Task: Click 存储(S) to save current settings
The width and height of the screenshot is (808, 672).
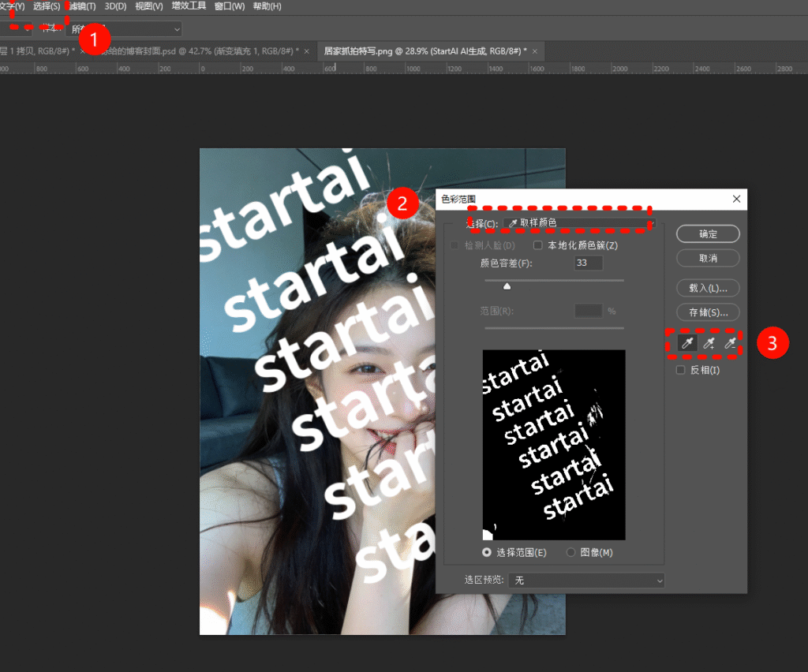Action: pyautogui.click(x=707, y=312)
